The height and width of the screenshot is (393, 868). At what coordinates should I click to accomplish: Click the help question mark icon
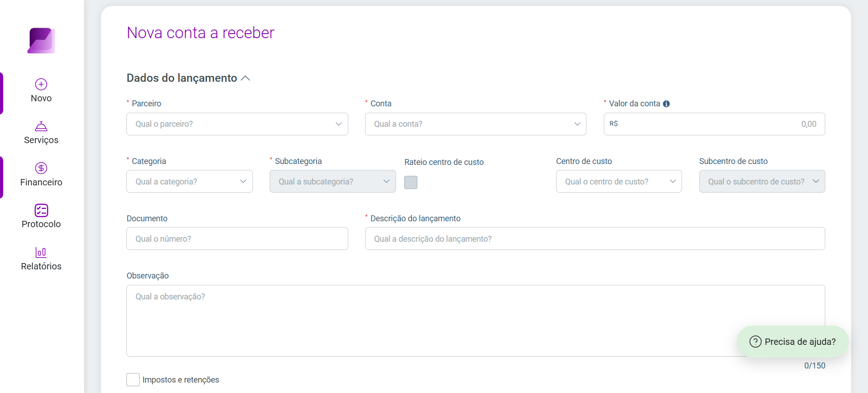(755, 342)
